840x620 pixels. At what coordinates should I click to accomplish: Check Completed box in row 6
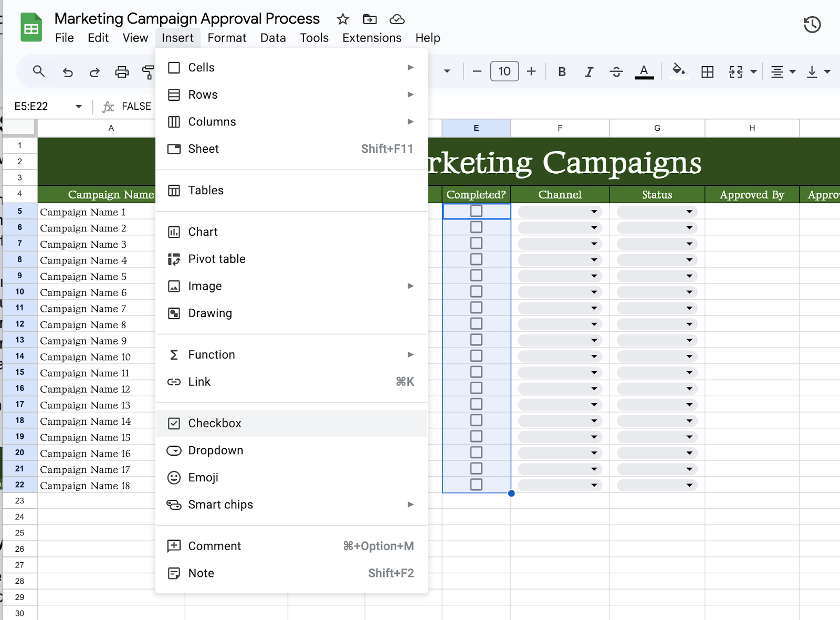point(476,227)
